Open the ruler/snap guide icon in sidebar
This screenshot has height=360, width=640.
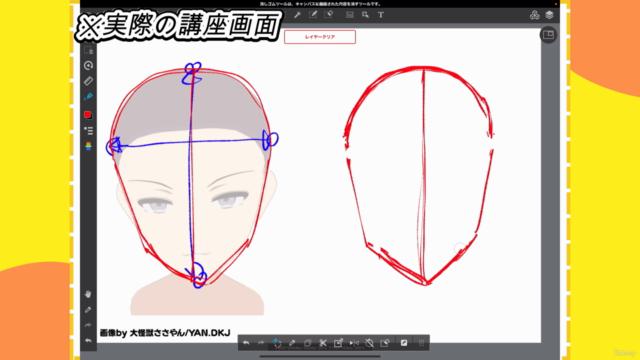click(88, 81)
